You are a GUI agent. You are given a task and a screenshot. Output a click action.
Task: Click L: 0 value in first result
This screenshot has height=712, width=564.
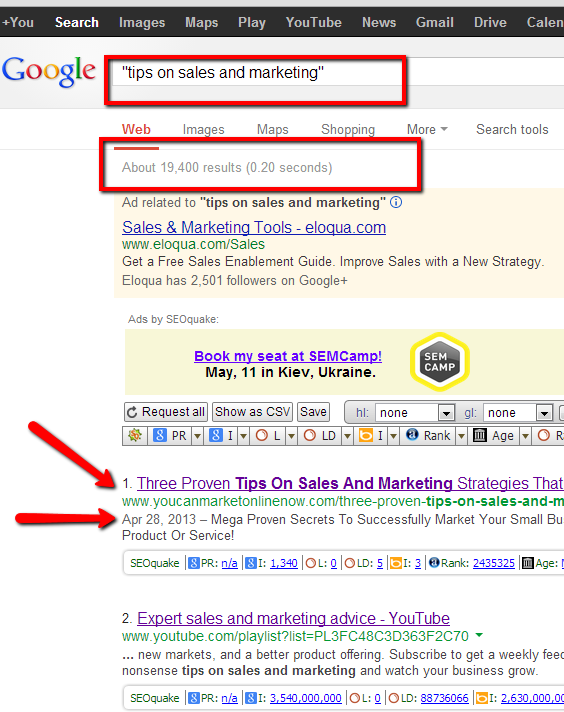click(333, 564)
